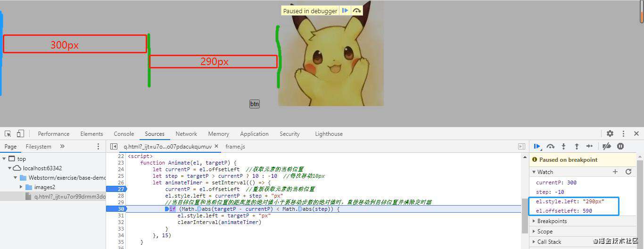The height and width of the screenshot is (249, 644).
Task: Select the q.html editor tab
Action: point(167,147)
